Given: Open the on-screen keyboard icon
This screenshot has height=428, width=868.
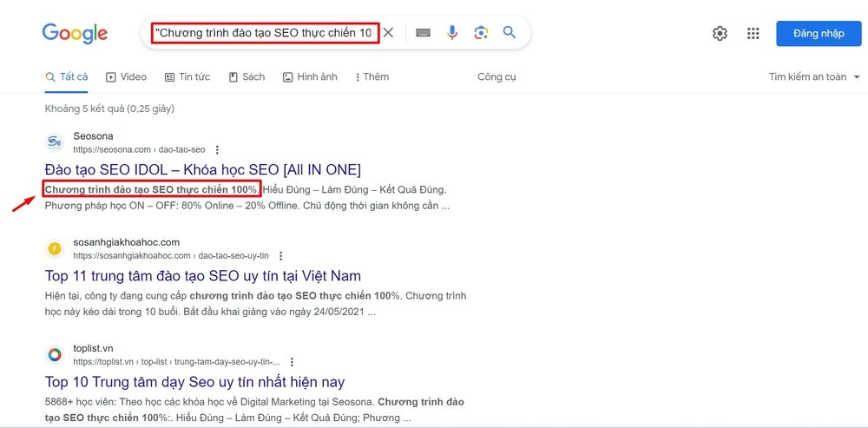Looking at the screenshot, I should 423,33.
